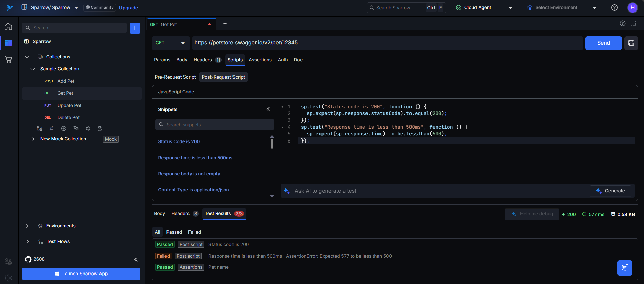Switch to Pre-Request Script
This screenshot has width=644, height=284.
coord(175,77)
